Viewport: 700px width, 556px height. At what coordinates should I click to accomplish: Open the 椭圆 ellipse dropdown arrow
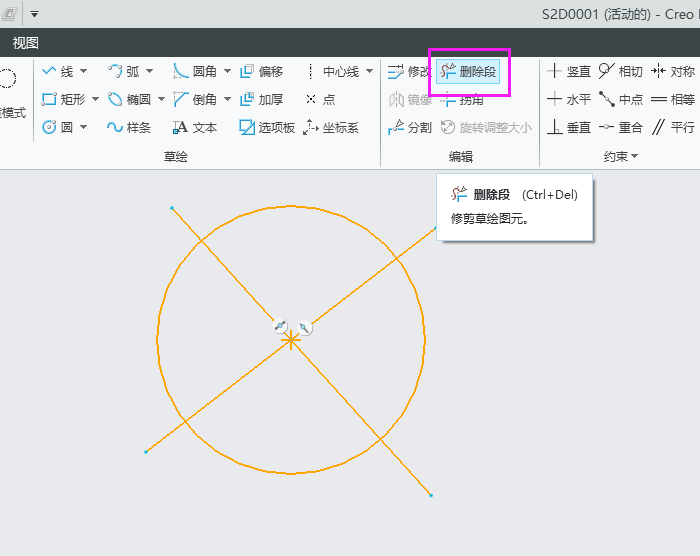coord(161,99)
